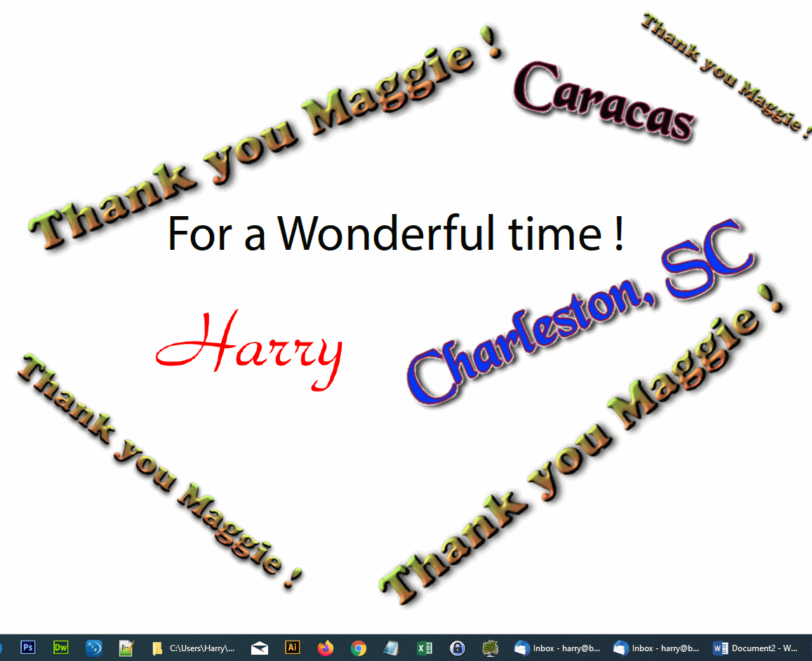Click the 'For a Wonderful time !' text
Viewport: 812px width, 661px height.
click(396, 234)
